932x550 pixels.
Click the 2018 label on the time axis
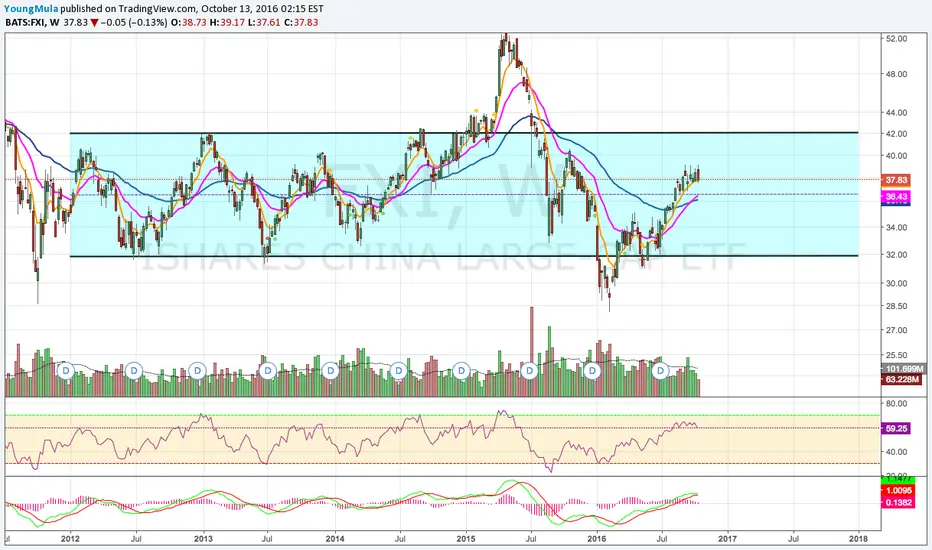point(858,539)
